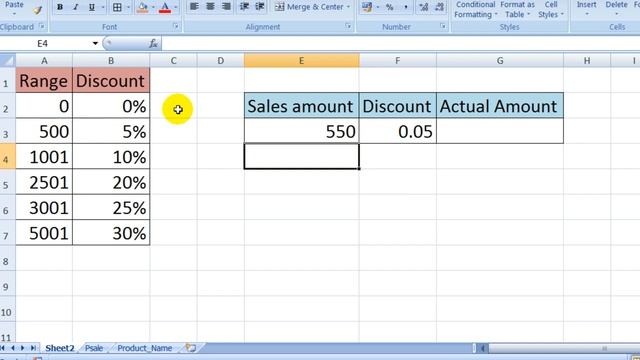The height and width of the screenshot is (360, 640).
Task: Open Clipboard dialog launcher
Action: pos(42,27)
